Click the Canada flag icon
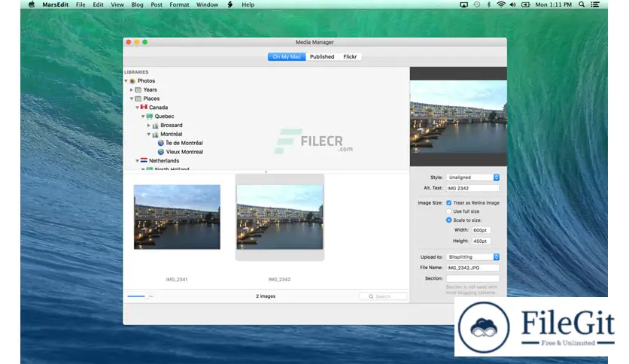This screenshot has width=629, height=364. pos(144,107)
